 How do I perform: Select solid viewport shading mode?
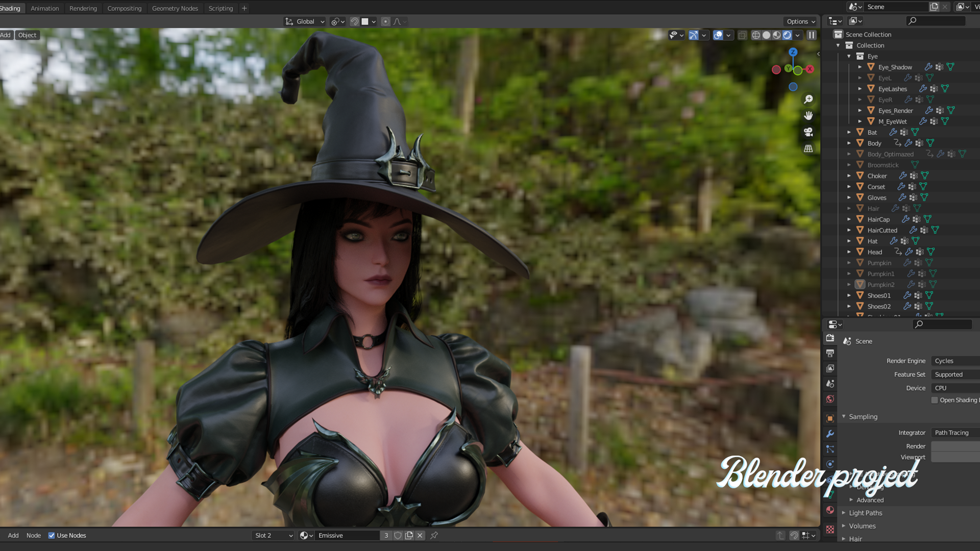click(x=766, y=35)
